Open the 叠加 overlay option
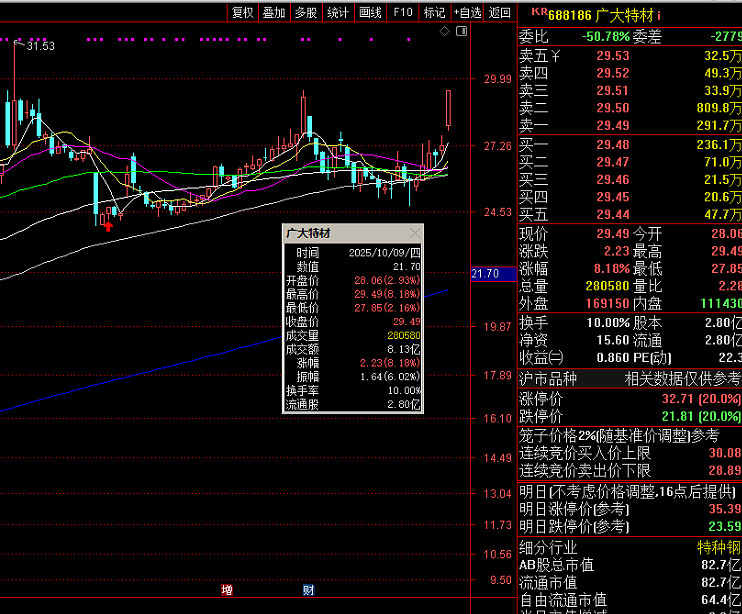The height and width of the screenshot is (614, 742). [x=274, y=13]
